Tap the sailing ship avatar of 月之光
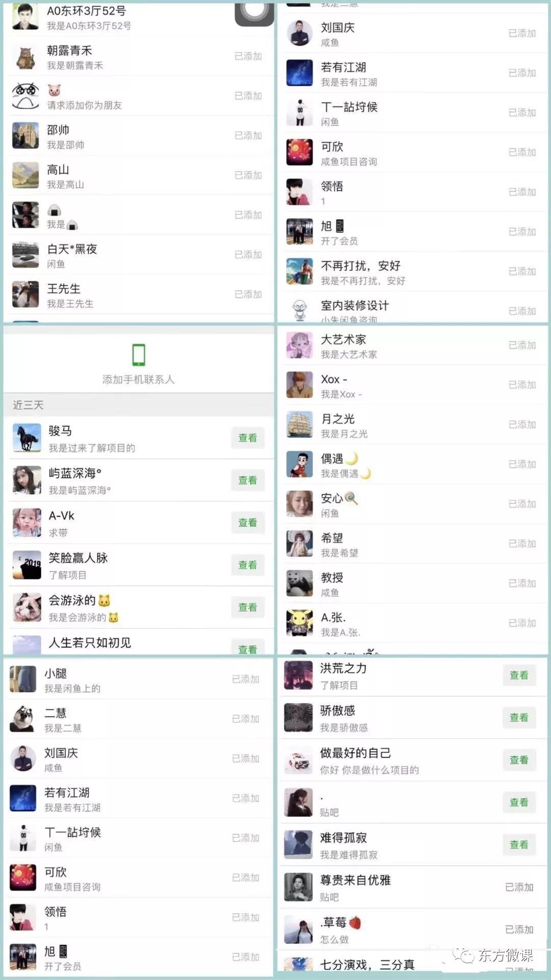 299,425
